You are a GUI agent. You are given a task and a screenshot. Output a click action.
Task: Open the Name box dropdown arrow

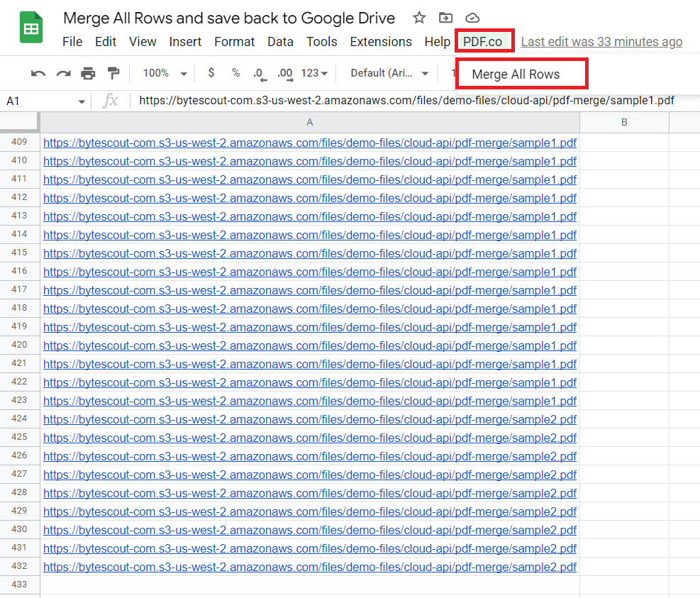point(82,101)
